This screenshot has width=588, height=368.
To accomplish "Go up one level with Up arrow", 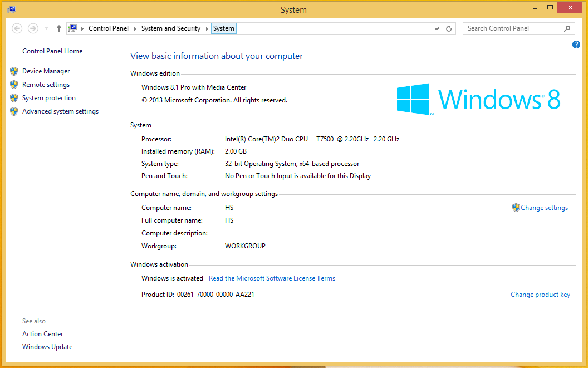I will [x=59, y=28].
